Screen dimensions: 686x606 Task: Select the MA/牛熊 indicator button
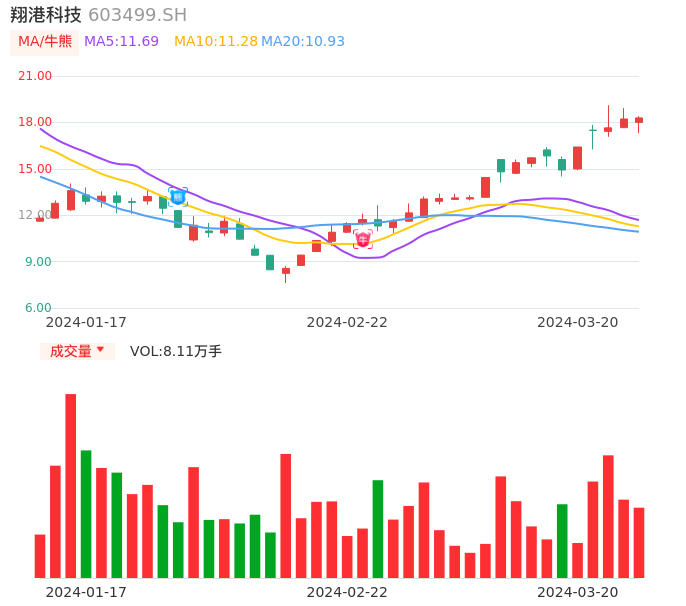[x=45, y=42]
